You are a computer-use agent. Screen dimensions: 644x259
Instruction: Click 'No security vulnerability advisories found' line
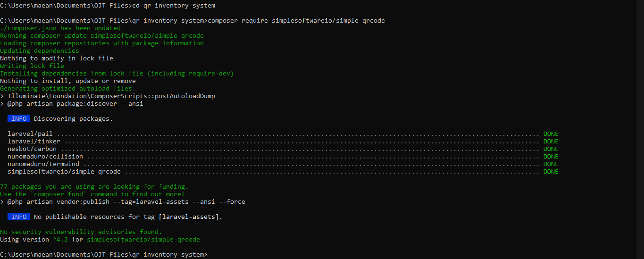(81, 232)
